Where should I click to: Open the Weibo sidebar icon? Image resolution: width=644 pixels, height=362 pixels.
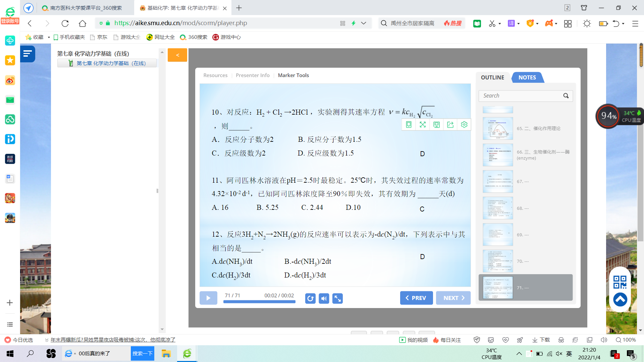click(x=10, y=80)
